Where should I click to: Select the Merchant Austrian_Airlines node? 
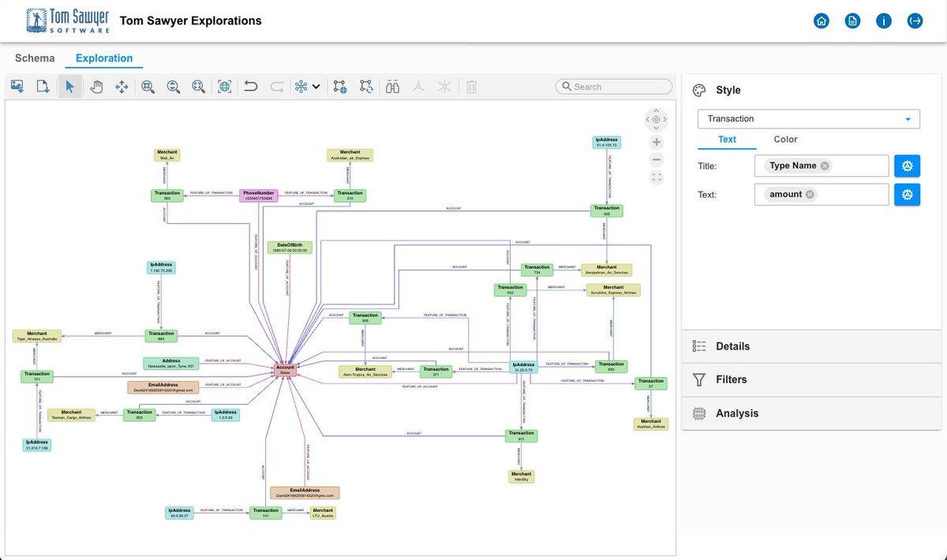tap(651, 424)
